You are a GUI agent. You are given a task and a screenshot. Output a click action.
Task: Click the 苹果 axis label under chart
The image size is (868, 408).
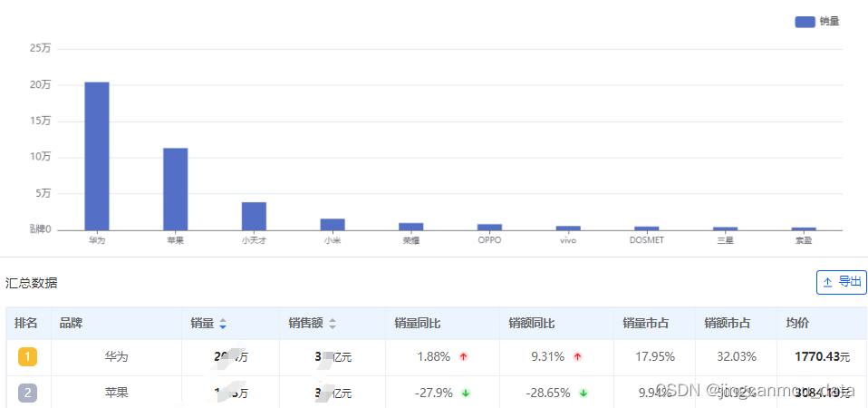click(176, 241)
